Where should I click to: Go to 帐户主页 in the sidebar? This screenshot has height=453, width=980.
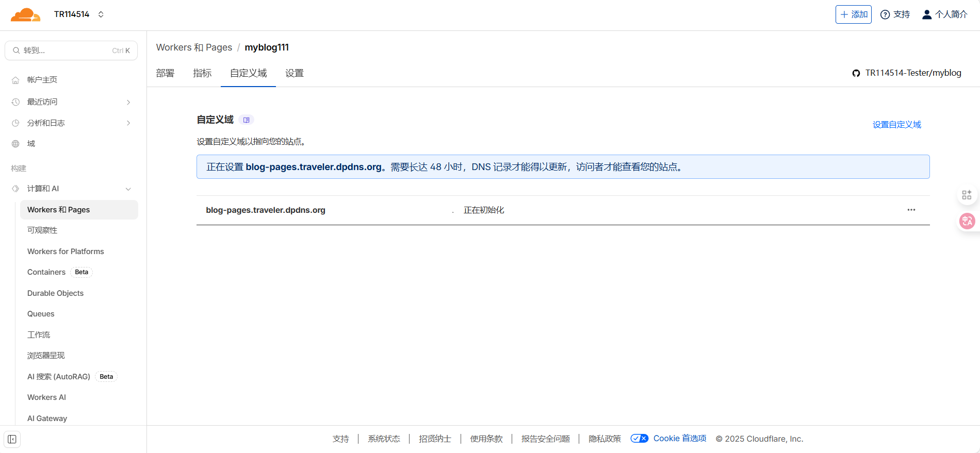coord(42,80)
